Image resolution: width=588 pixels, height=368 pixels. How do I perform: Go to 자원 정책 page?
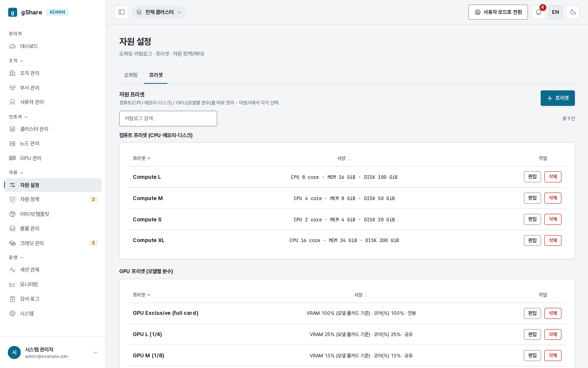[53, 199]
